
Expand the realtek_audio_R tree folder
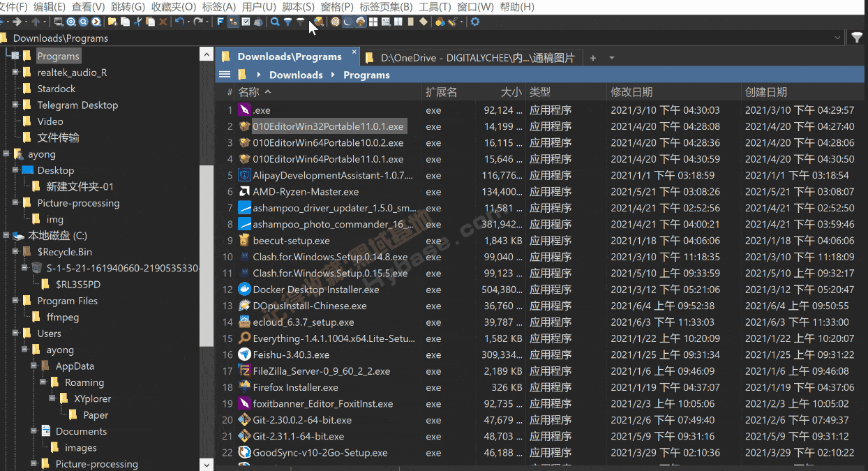coord(15,73)
